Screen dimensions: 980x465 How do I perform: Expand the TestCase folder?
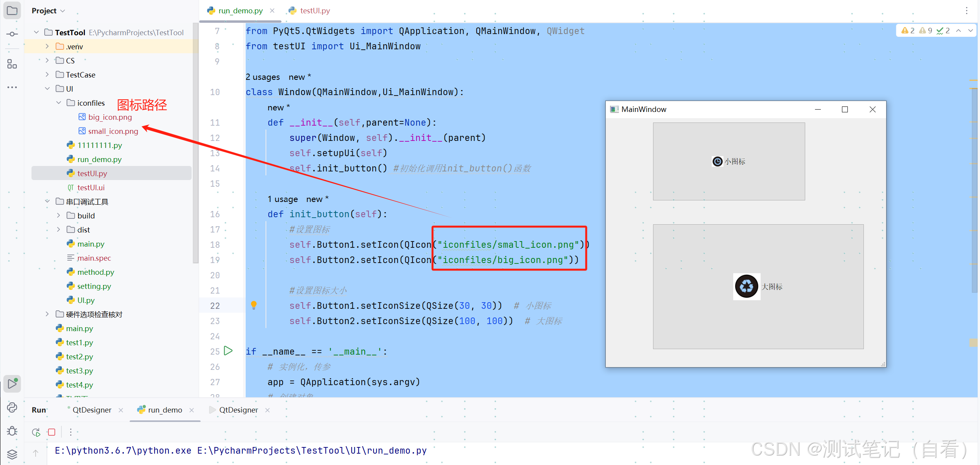click(x=47, y=75)
